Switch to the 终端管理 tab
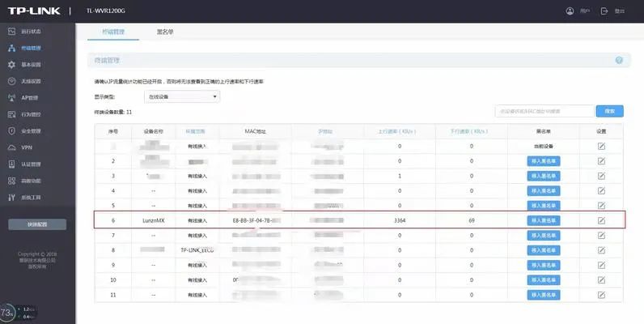 (x=113, y=32)
